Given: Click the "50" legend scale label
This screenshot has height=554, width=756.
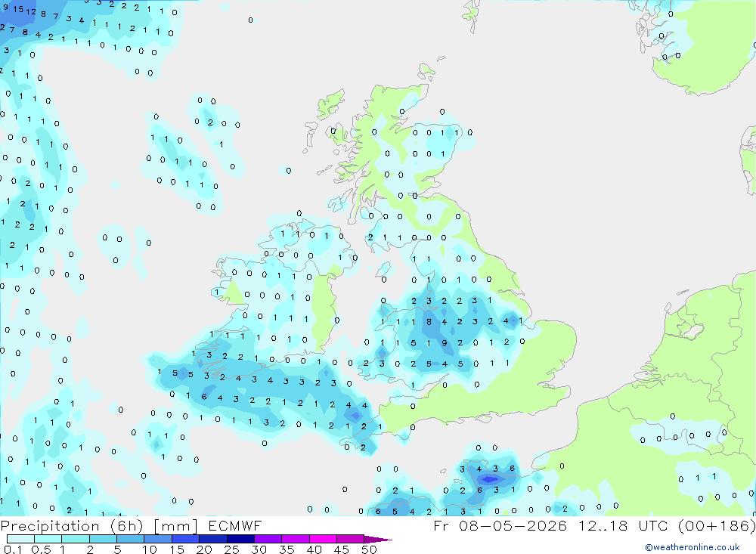Looking at the screenshot, I should pyautogui.click(x=369, y=549).
